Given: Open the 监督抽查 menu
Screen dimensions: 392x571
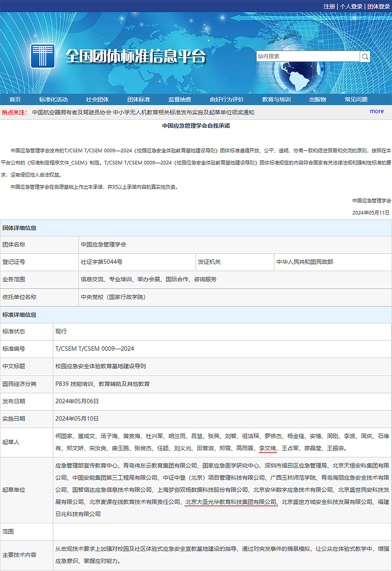Looking at the screenshot, I should (x=180, y=99).
